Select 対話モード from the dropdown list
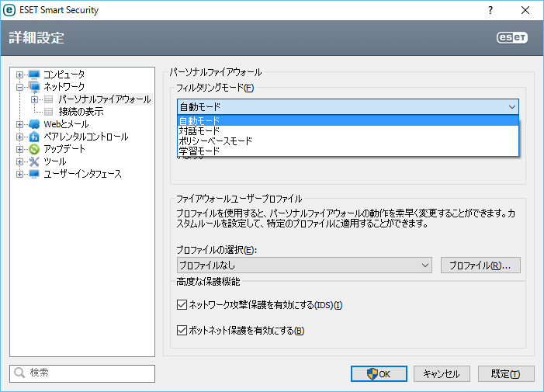Viewport: 544px width, 392px height. tap(348, 130)
